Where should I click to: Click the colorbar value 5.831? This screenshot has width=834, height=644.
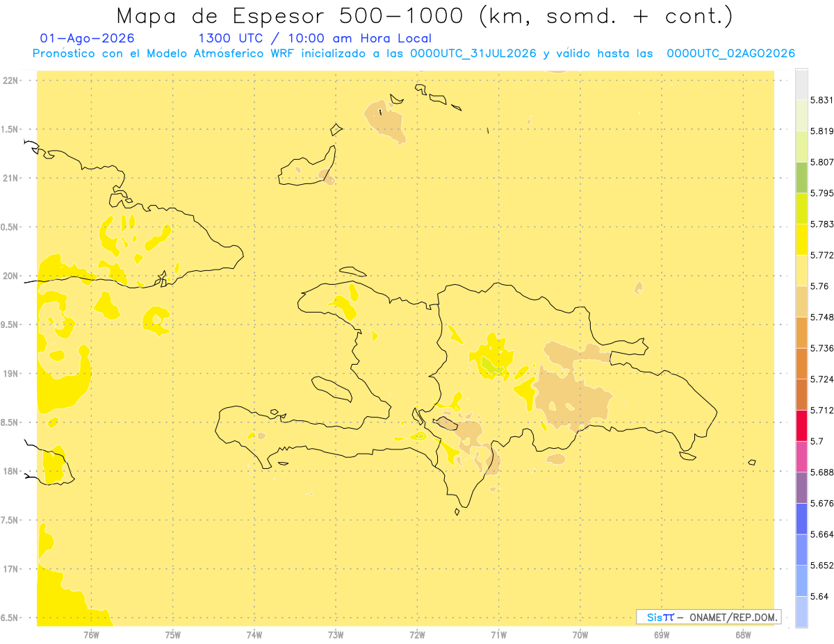pyautogui.click(x=822, y=100)
